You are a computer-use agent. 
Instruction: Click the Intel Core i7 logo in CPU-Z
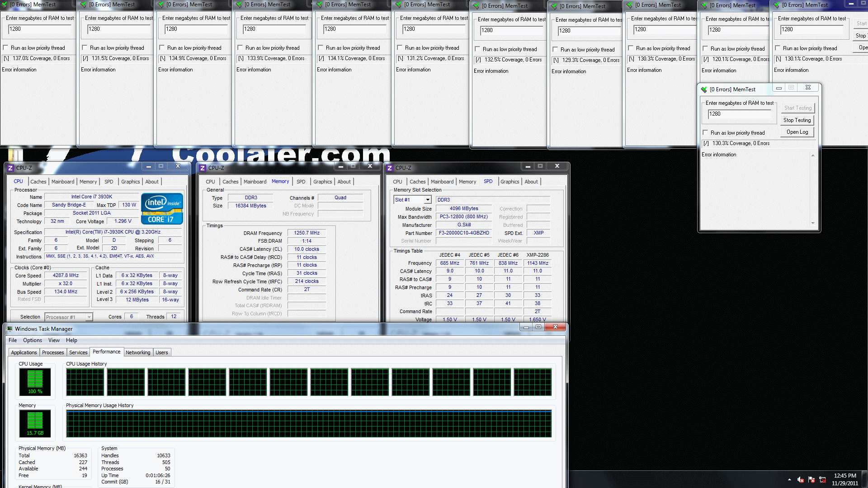point(162,209)
